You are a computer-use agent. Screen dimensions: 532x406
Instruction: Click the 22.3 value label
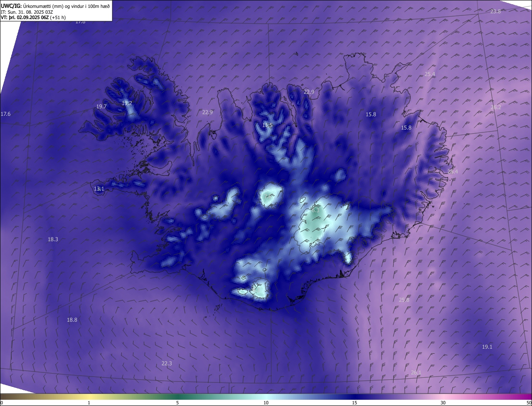167,363
